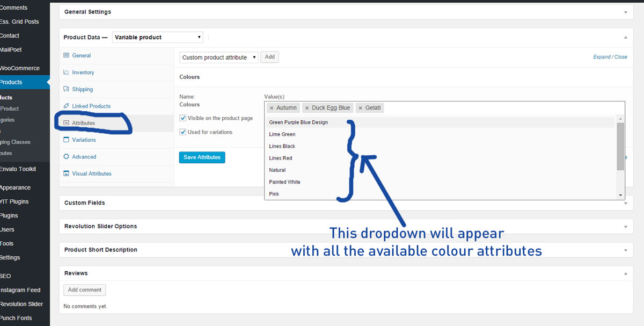Screen dimensions: 644x326
Task: Toggle Visible on the product page checkbox
Action: click(x=183, y=118)
